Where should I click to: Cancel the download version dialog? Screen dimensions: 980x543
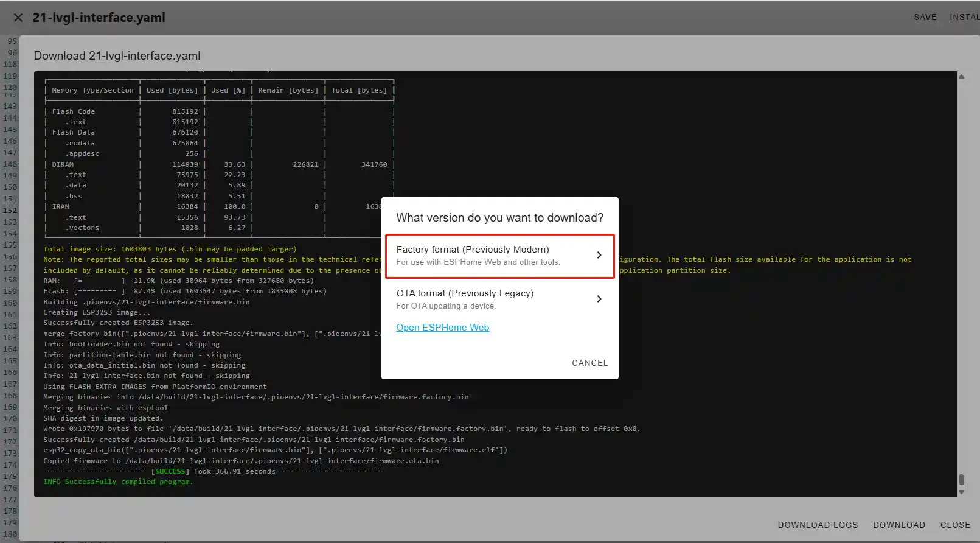589,363
